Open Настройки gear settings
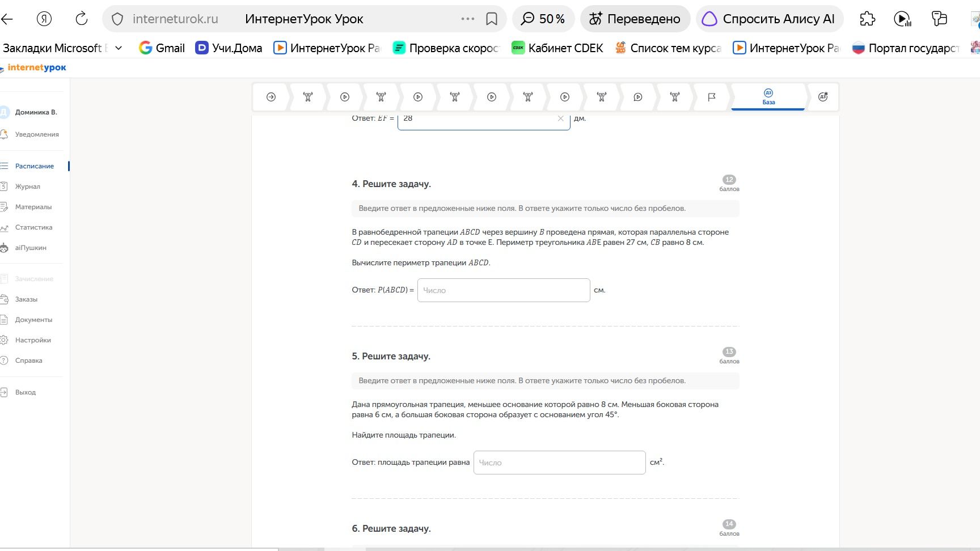 33,340
